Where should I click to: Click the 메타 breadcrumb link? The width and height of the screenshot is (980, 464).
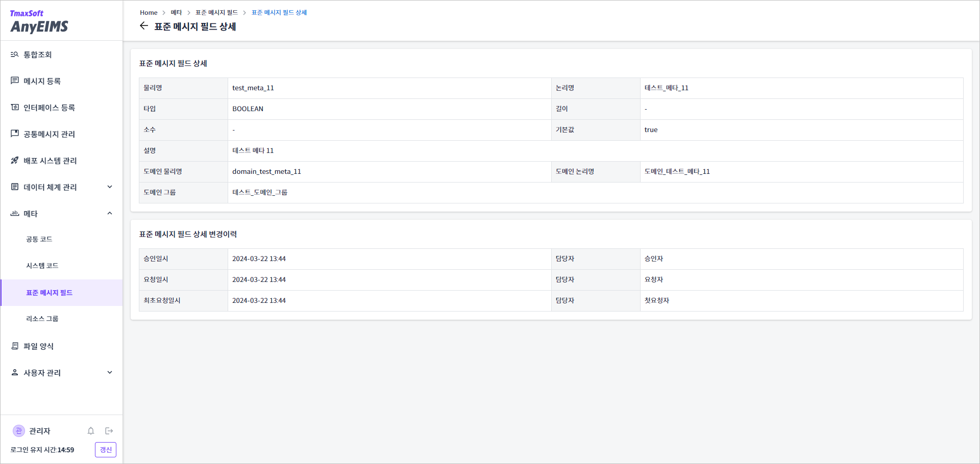(176, 12)
